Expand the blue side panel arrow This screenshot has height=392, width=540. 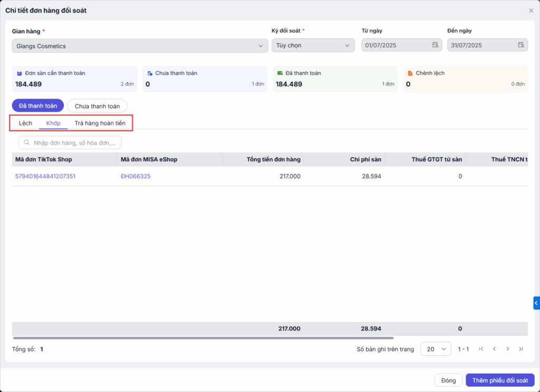pyautogui.click(x=536, y=303)
